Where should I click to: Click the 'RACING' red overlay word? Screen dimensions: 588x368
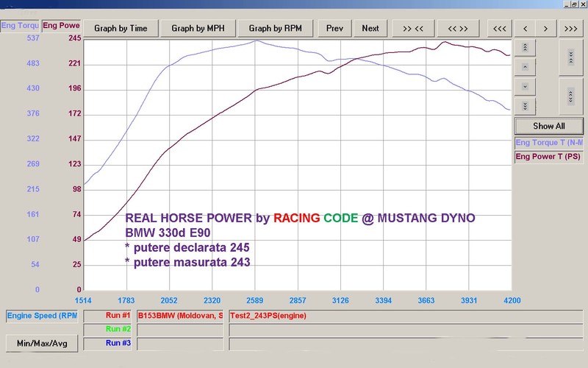pyautogui.click(x=297, y=218)
